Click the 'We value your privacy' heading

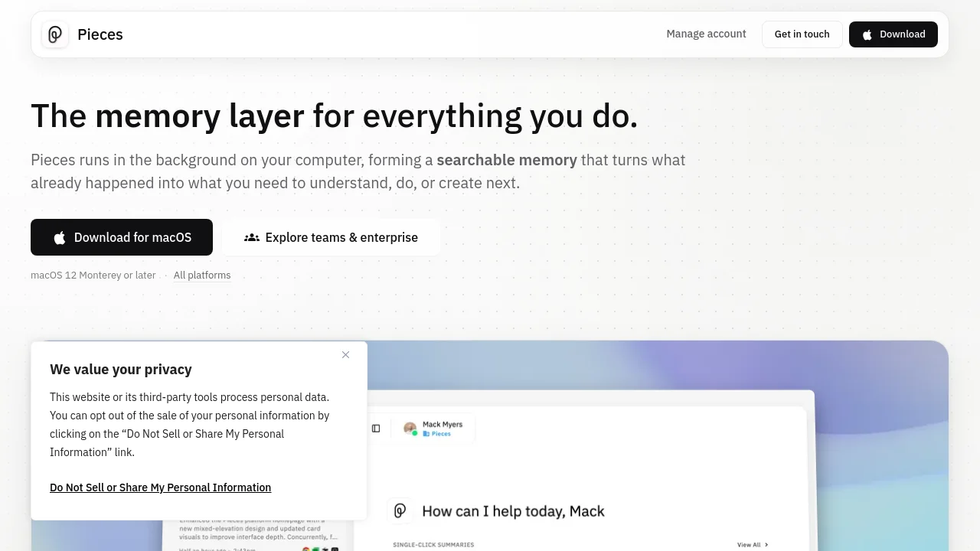point(121,370)
